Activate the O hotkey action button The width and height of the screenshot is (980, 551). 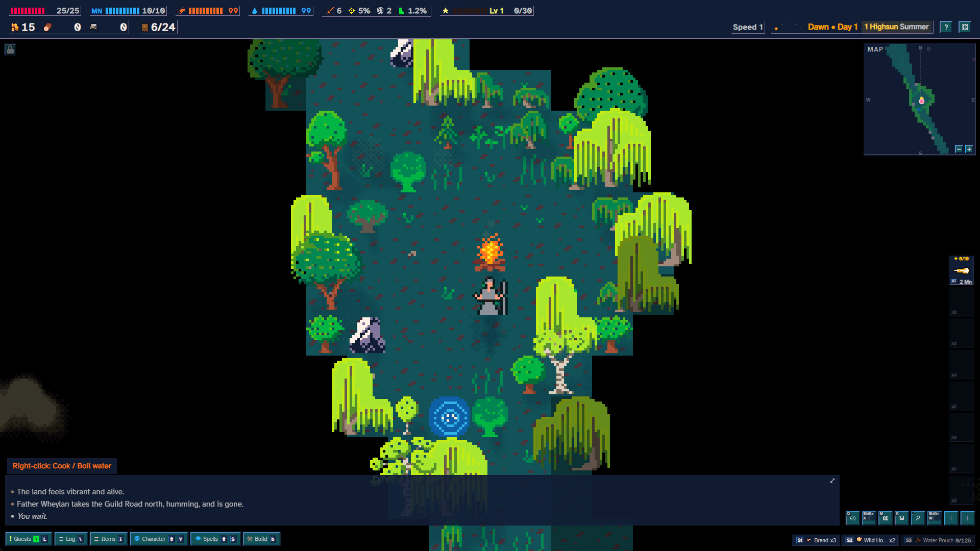tap(852, 518)
